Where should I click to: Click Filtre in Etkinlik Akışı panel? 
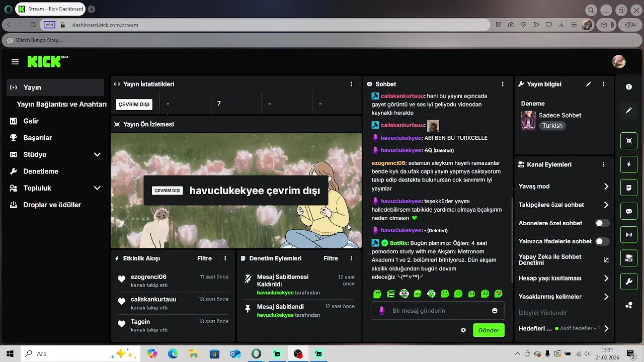(x=204, y=258)
